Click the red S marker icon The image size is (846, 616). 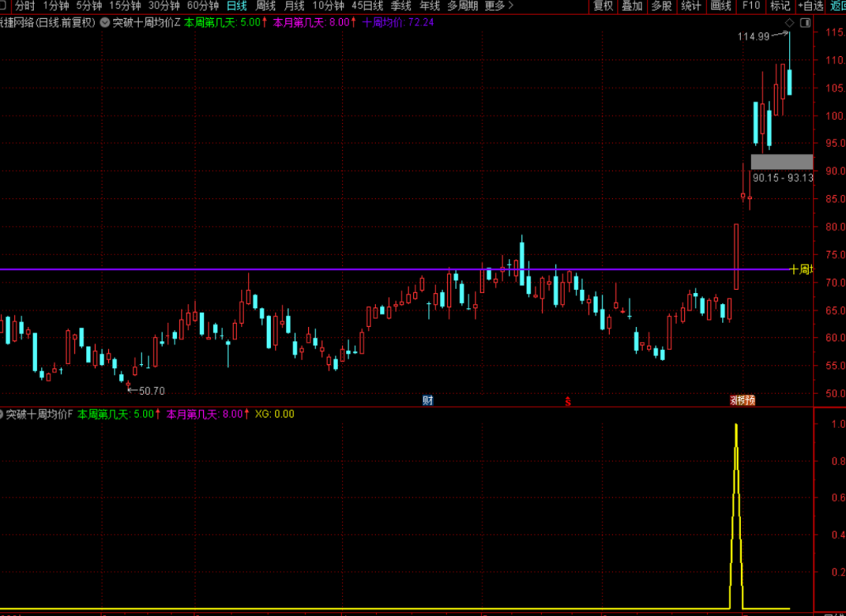tap(568, 400)
